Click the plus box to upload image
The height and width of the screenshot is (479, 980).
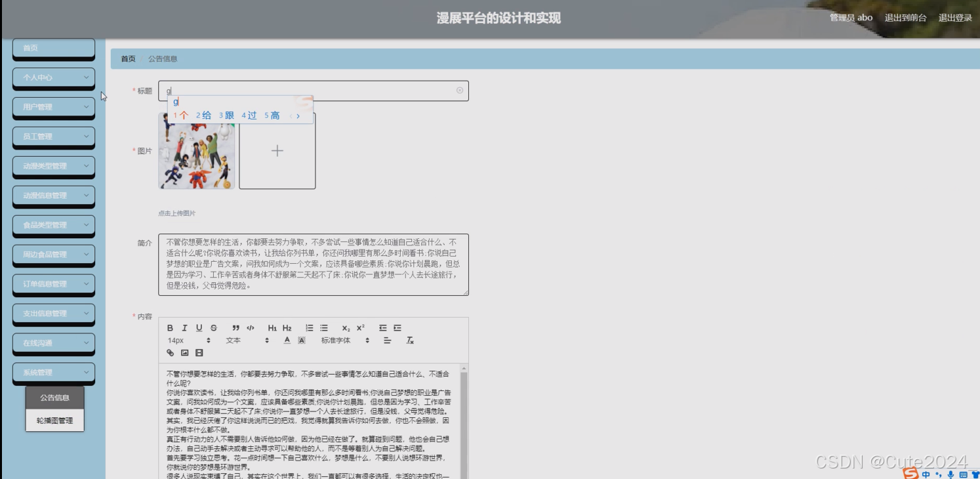pos(277,151)
